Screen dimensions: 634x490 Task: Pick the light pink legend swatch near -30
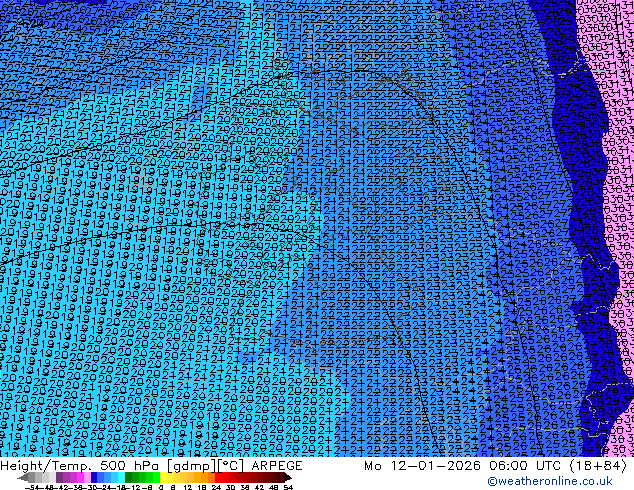87,477
